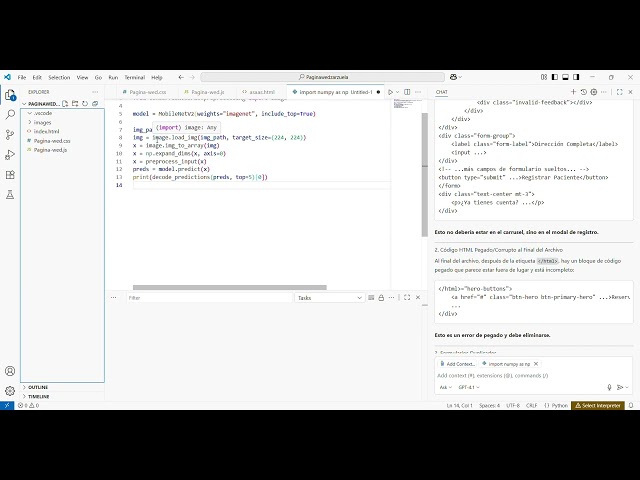Screen dimensions: 640x480
Task: Maximize the bottom panel
Action: point(407,298)
